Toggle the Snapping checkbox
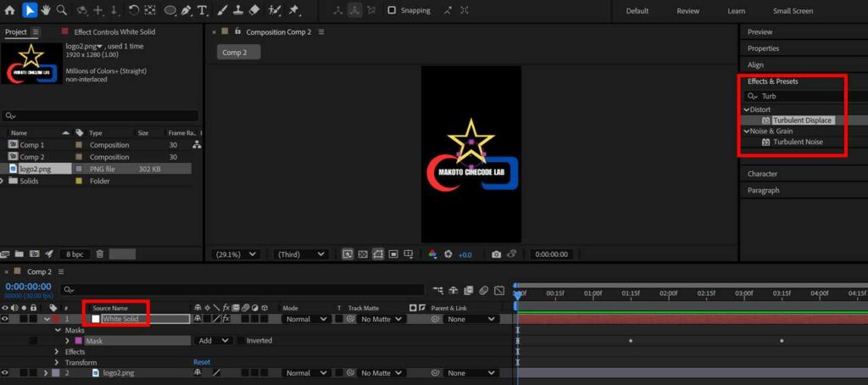The height and width of the screenshot is (385, 868). click(392, 10)
